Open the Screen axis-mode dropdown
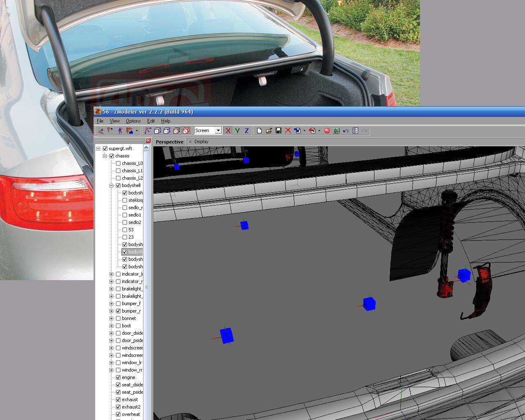Image resolution: width=525 pixels, height=420 pixels. pyautogui.click(x=218, y=130)
